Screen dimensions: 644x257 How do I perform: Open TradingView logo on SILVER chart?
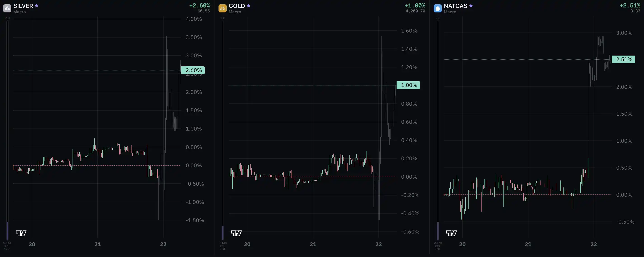tap(21, 233)
